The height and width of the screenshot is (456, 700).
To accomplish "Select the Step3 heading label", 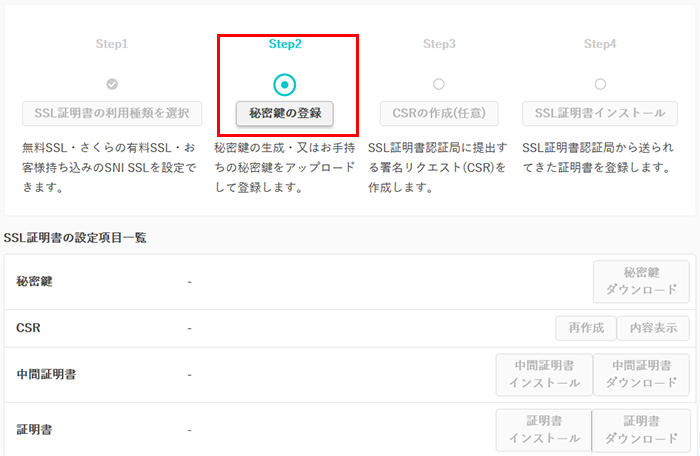I will 439,44.
